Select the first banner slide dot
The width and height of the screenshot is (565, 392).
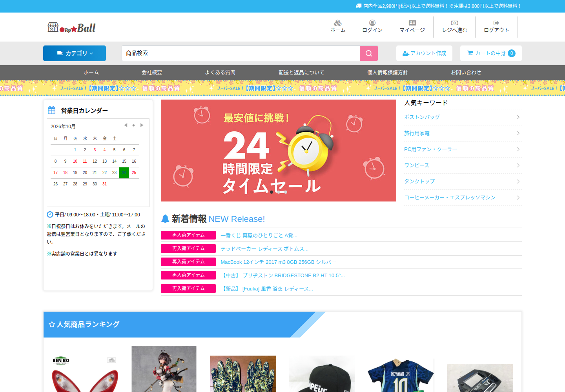click(272, 192)
